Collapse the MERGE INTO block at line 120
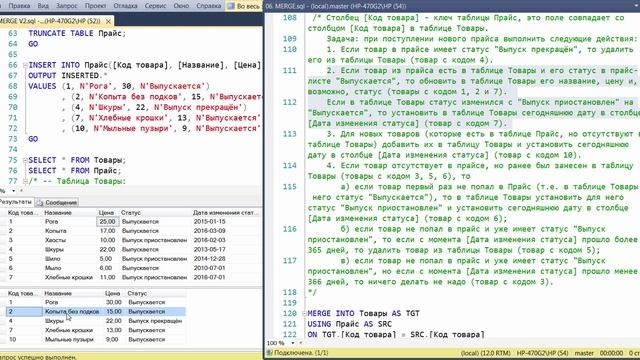Image resolution: width=640 pixels, height=360 pixels. (x=304, y=313)
